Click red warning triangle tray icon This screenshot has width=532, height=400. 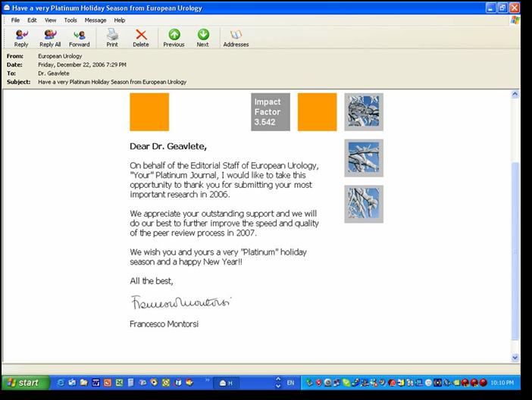coord(392,383)
